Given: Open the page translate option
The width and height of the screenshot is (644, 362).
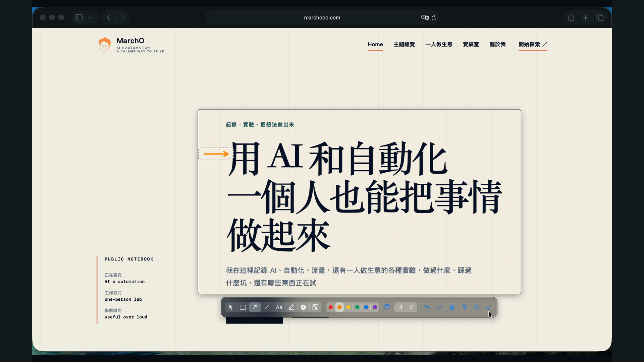Looking at the screenshot, I should 425,17.
